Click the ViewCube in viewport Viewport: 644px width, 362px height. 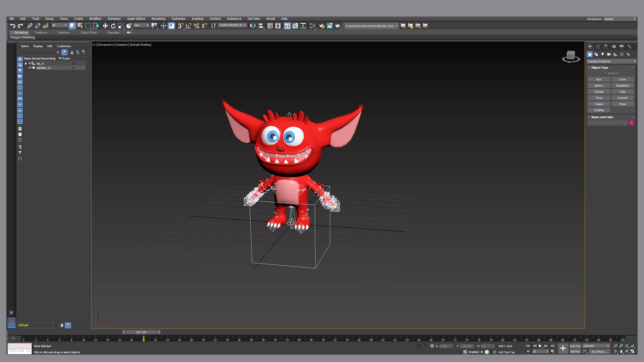(x=571, y=56)
